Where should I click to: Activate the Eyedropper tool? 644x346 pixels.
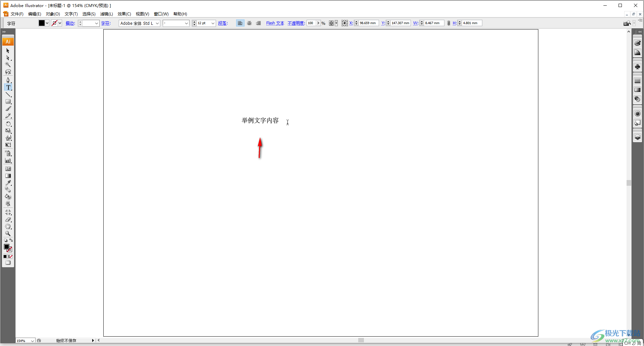coord(8,183)
